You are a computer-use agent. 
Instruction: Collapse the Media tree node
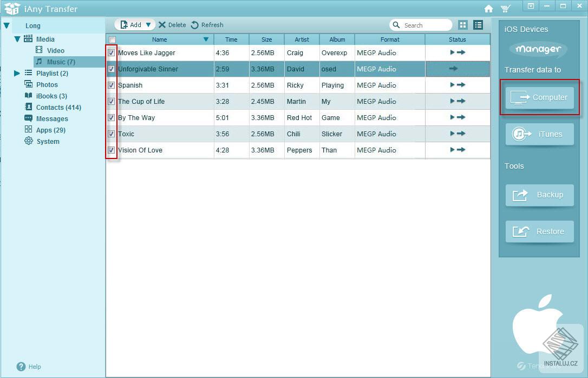[x=17, y=39]
